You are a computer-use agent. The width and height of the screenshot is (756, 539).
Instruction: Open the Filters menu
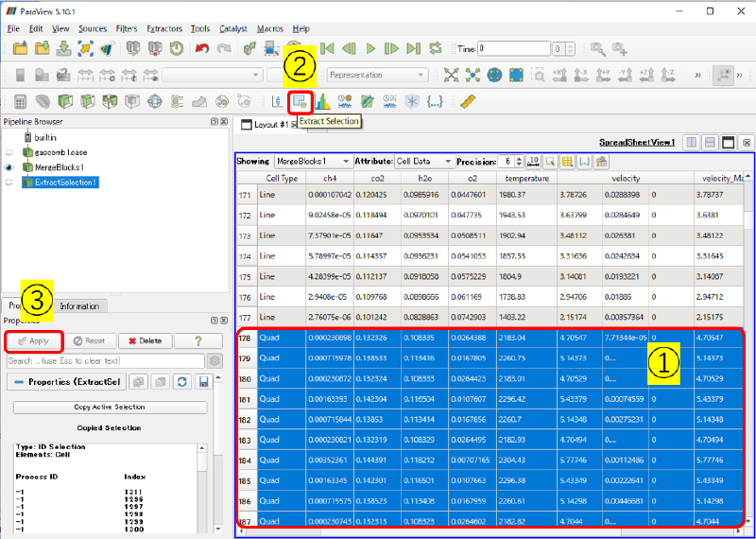(127, 28)
